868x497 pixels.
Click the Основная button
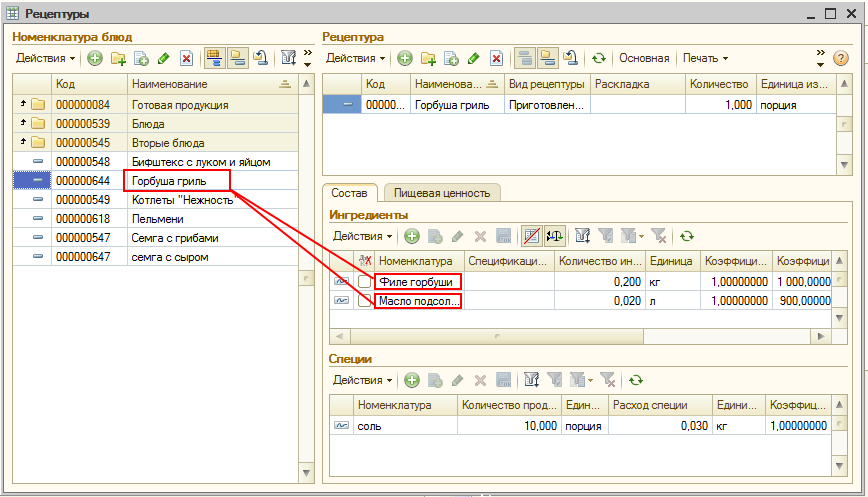(x=644, y=59)
